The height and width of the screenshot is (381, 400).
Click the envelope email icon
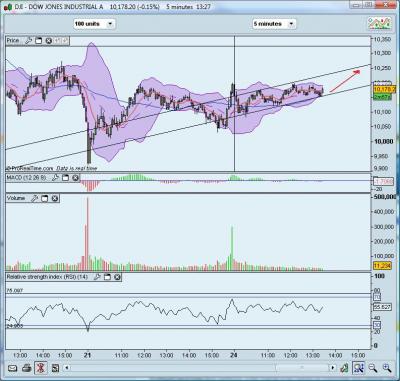coord(12,368)
